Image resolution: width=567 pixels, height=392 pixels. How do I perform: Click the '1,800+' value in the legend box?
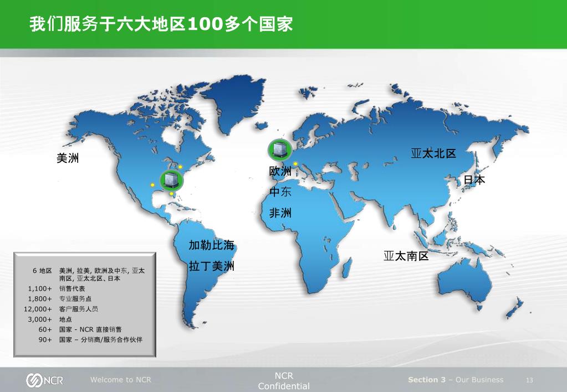pos(40,299)
